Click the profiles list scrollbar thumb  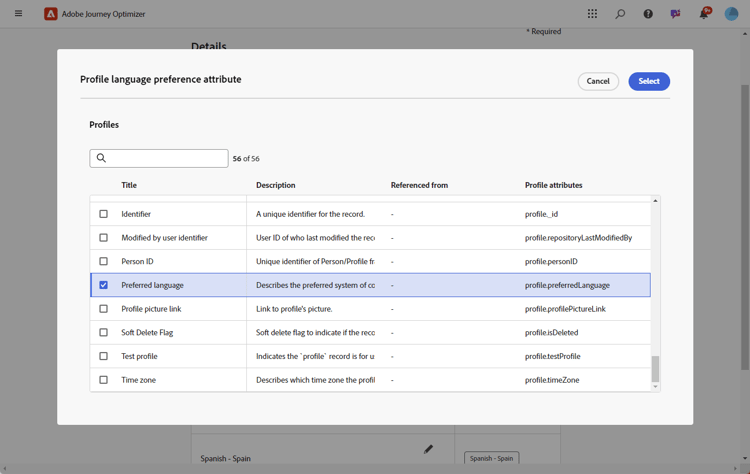(x=656, y=369)
